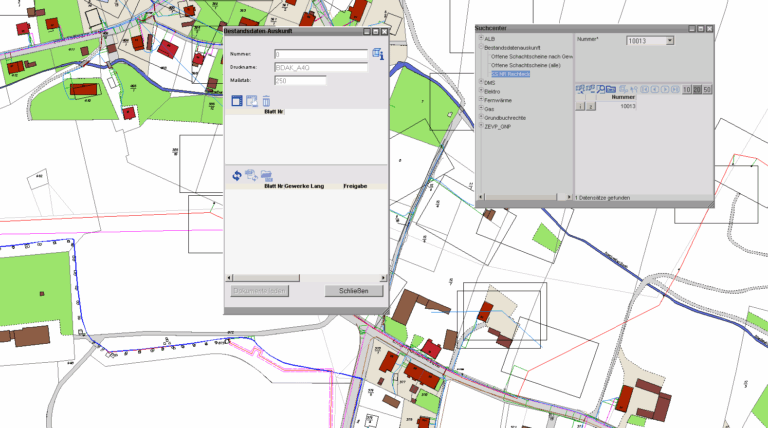Click the trash bin delete icon
768x428 pixels.
[x=266, y=101]
